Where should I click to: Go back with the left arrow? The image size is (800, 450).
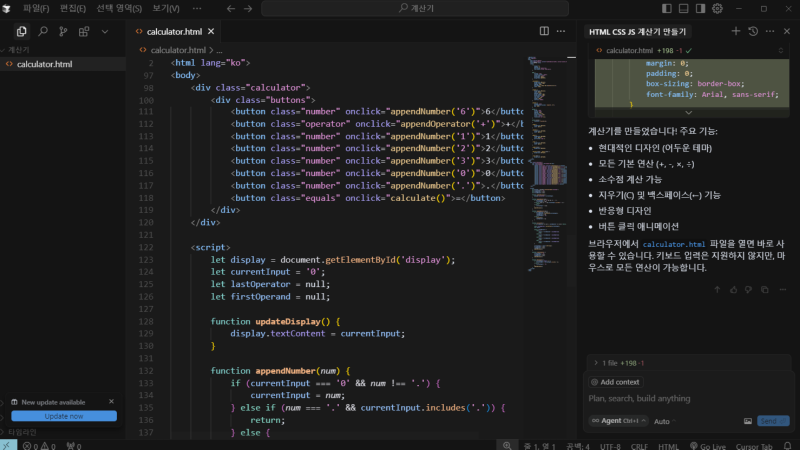[231, 9]
